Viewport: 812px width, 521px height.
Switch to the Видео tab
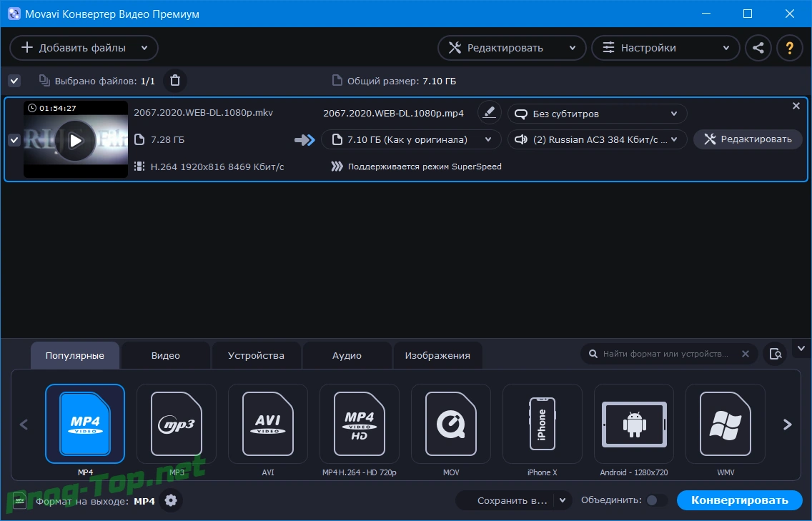[166, 355]
